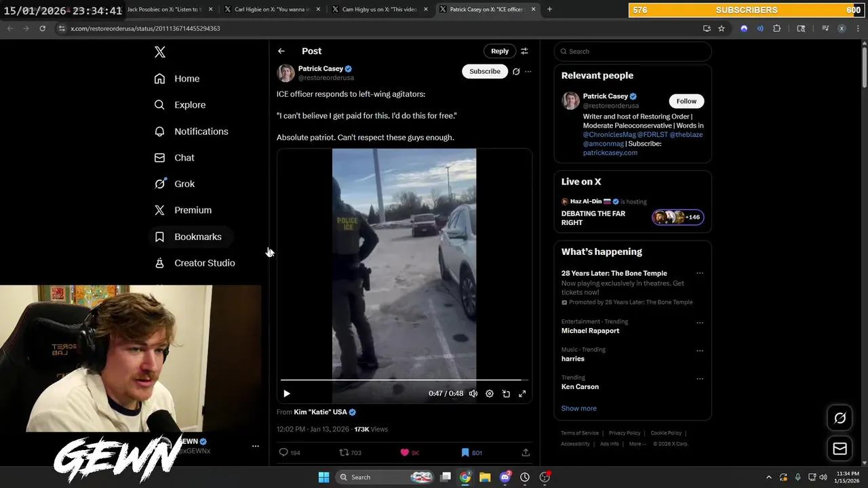Enable picture-in-picture for video

click(506, 393)
